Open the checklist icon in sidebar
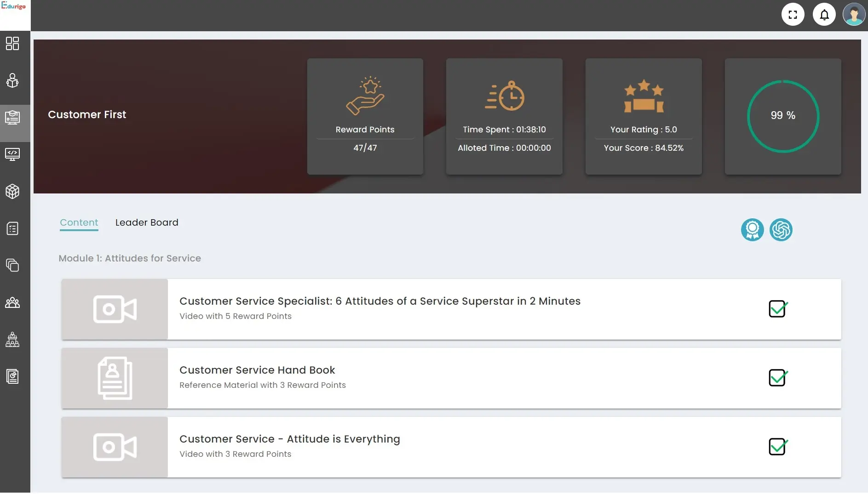 (x=12, y=228)
